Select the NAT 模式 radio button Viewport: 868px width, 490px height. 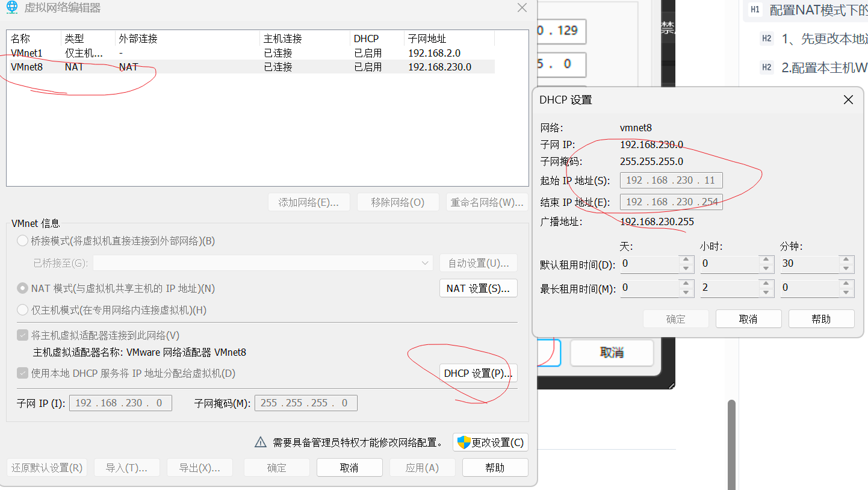pyautogui.click(x=22, y=288)
